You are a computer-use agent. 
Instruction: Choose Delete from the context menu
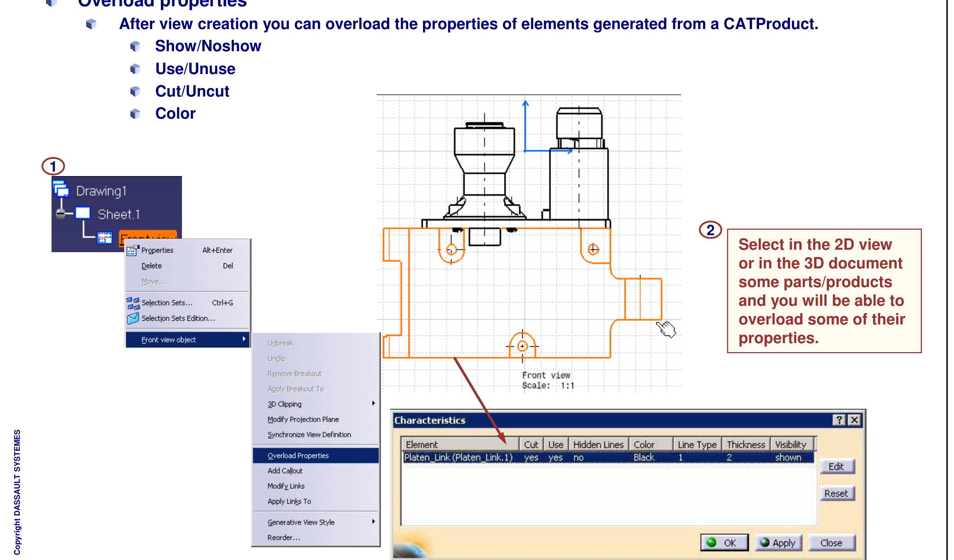tap(188, 266)
